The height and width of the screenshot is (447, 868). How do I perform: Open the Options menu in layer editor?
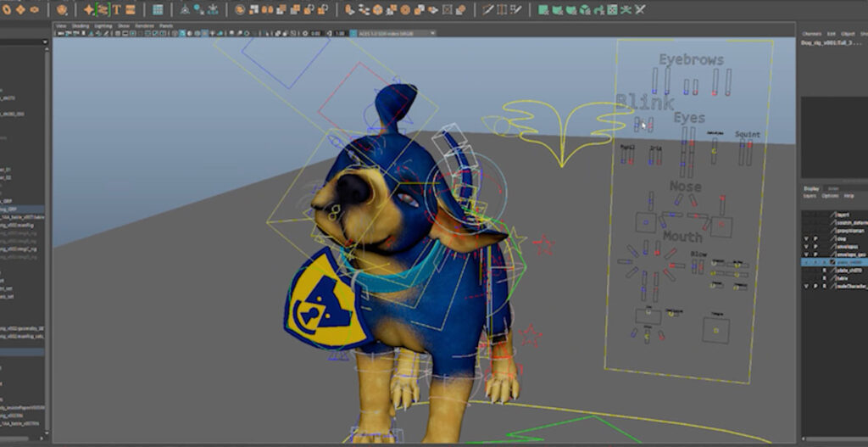tap(830, 196)
